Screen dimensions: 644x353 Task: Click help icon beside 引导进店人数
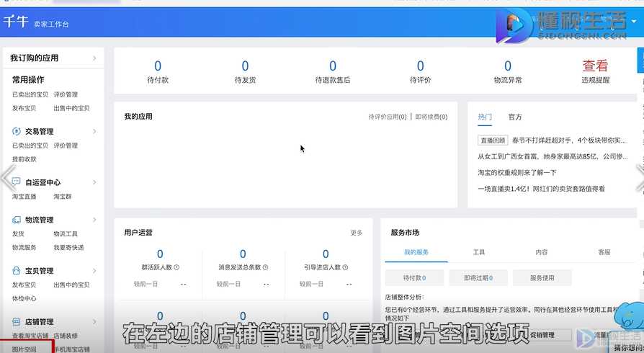[x=345, y=267]
